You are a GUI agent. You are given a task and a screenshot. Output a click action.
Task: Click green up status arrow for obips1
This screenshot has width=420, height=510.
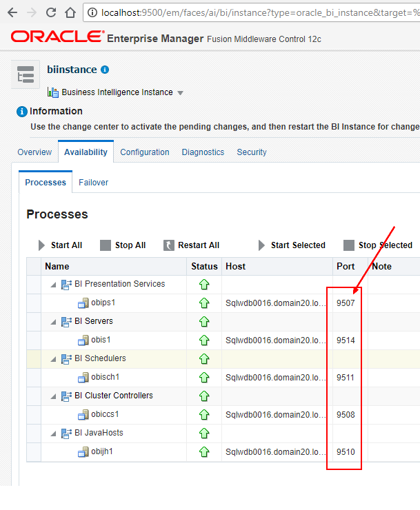(x=204, y=303)
